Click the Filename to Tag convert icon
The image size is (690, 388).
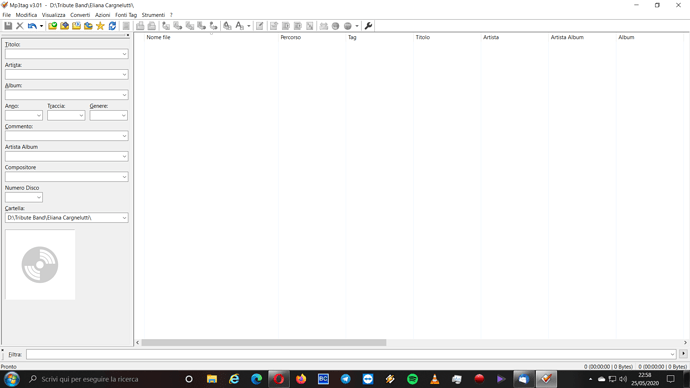click(x=178, y=26)
